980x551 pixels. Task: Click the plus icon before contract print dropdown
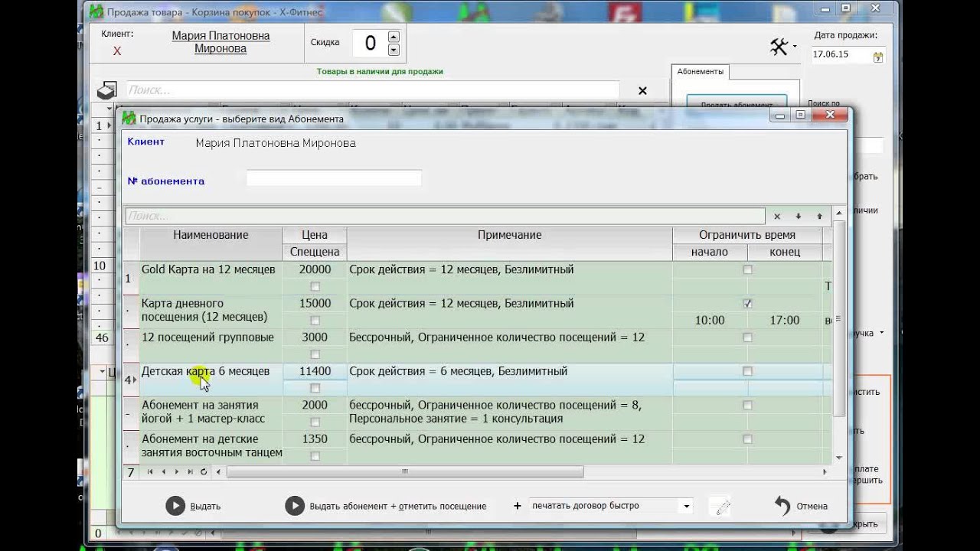click(518, 506)
